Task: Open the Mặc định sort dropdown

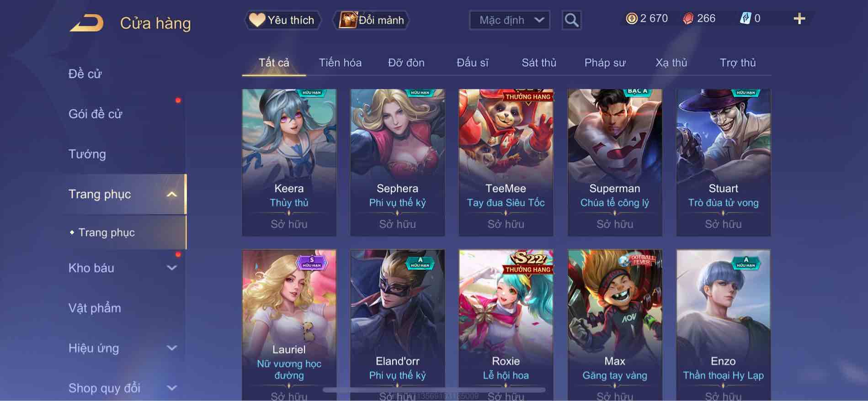Action: pyautogui.click(x=510, y=20)
